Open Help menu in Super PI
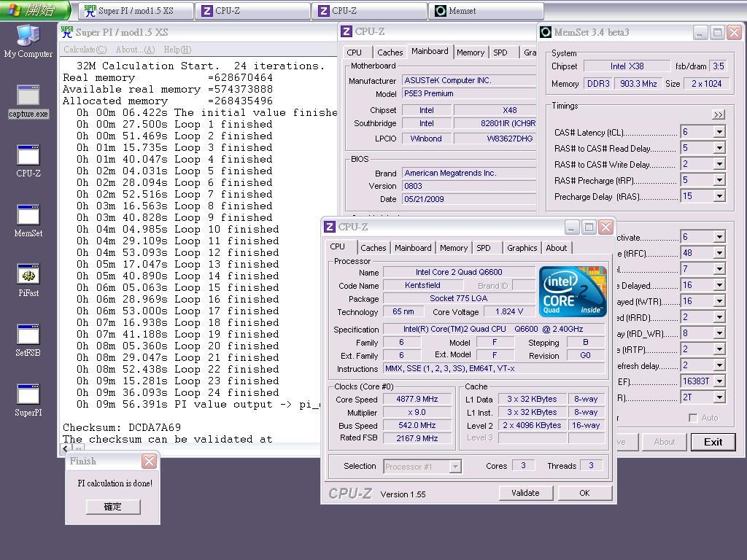 (177, 50)
